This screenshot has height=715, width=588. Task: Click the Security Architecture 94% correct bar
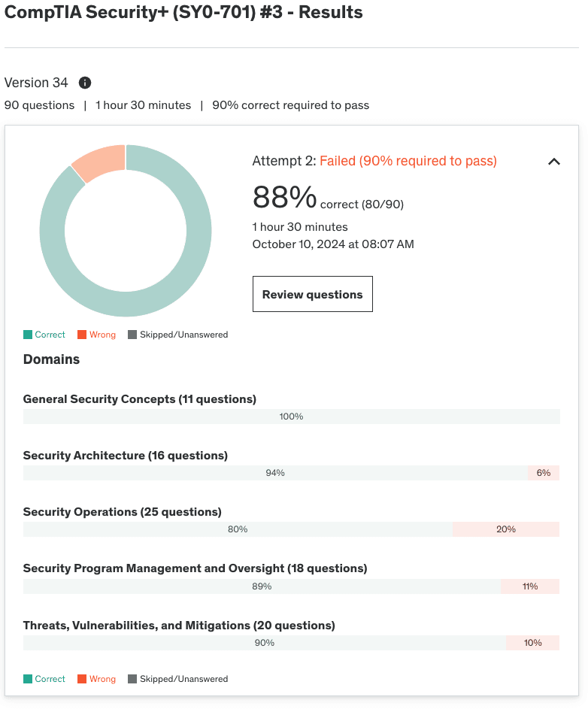pos(275,473)
